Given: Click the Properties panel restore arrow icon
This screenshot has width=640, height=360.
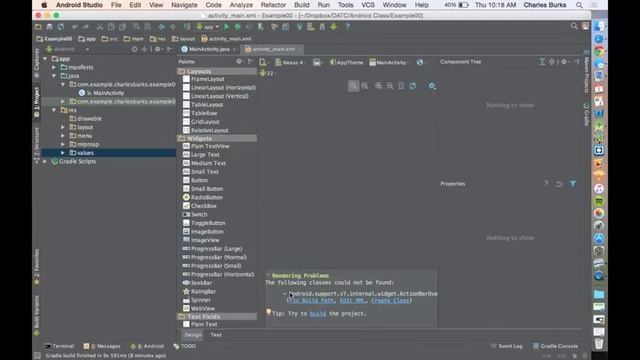Looking at the screenshot, I should (559, 184).
